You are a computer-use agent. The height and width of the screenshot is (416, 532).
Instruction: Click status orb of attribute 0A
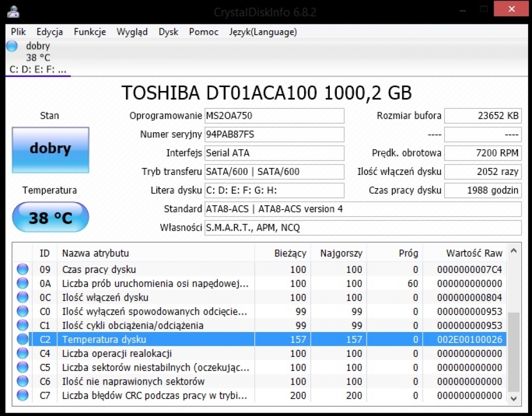pyautogui.click(x=22, y=283)
